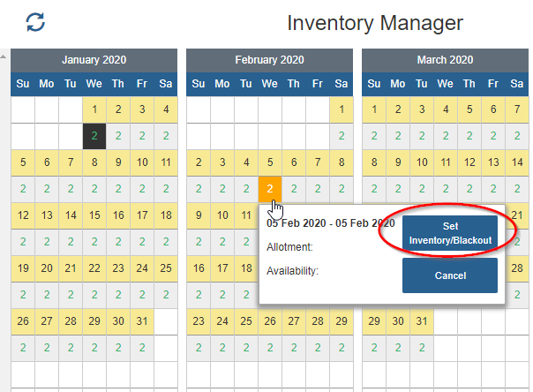Image resolution: width=533 pixels, height=392 pixels.
Task: Click the Su column header in March
Action: tap(374, 84)
